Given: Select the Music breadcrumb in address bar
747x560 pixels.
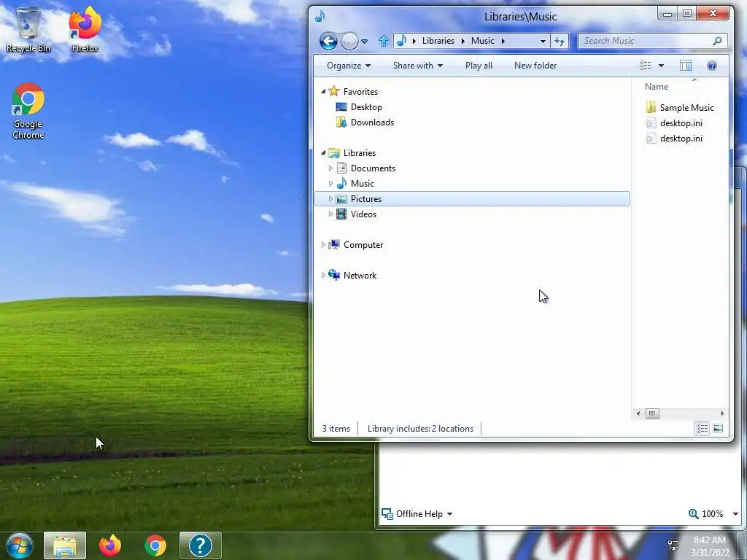Looking at the screenshot, I should [483, 41].
